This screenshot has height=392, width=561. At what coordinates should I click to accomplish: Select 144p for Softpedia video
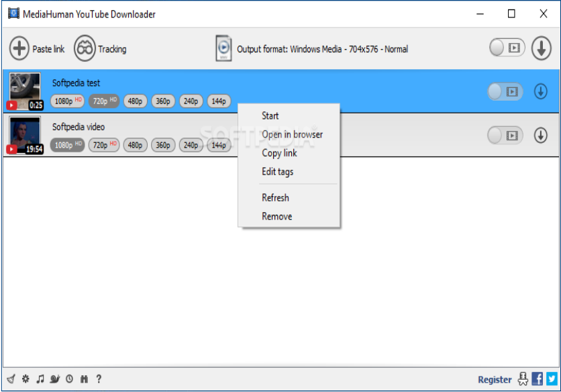pos(219,146)
